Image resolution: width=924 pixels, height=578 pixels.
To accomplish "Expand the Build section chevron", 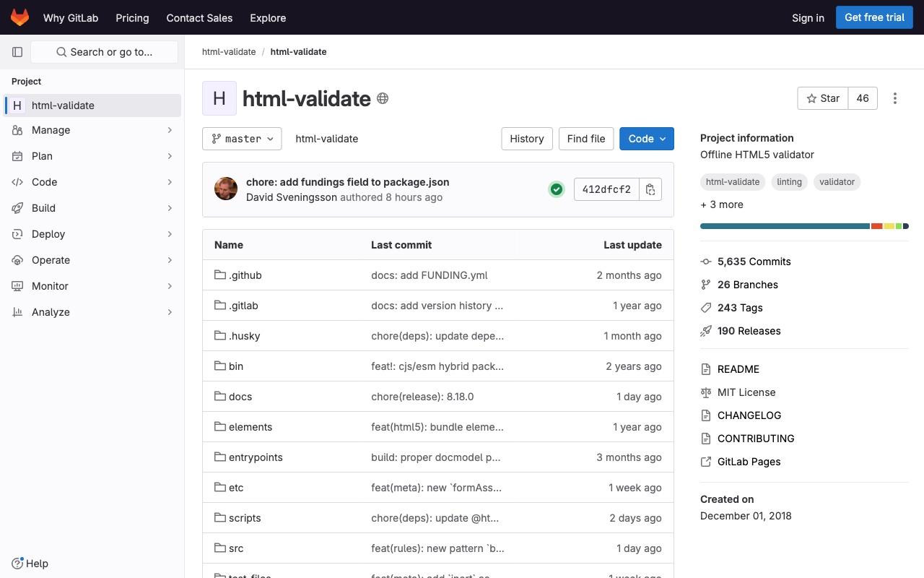I will 170,208.
